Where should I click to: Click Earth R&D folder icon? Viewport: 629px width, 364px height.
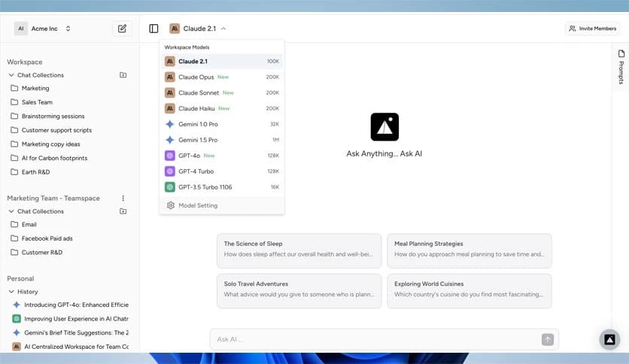14,172
